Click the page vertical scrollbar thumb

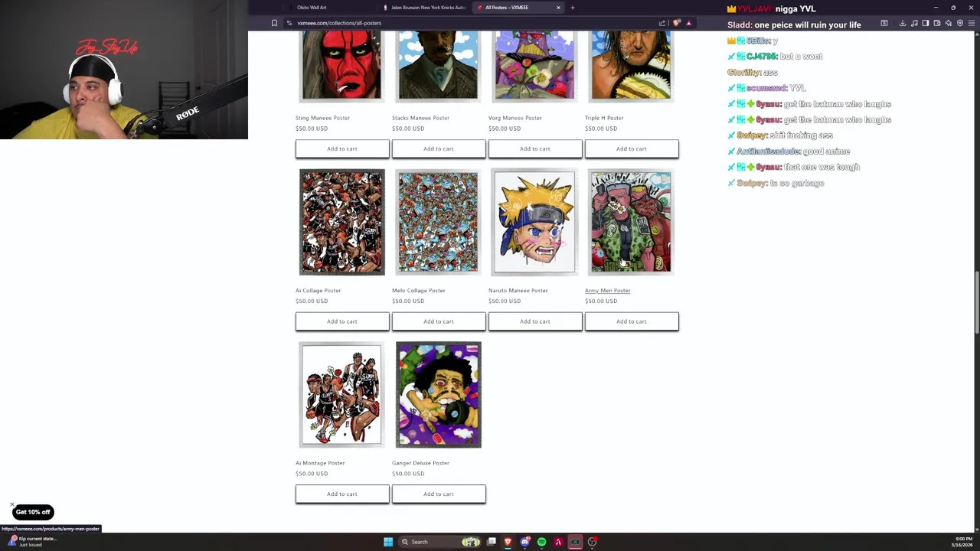click(977, 302)
